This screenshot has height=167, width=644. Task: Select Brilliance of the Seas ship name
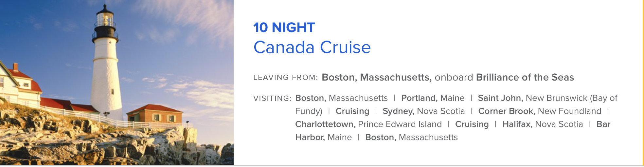[525, 77]
